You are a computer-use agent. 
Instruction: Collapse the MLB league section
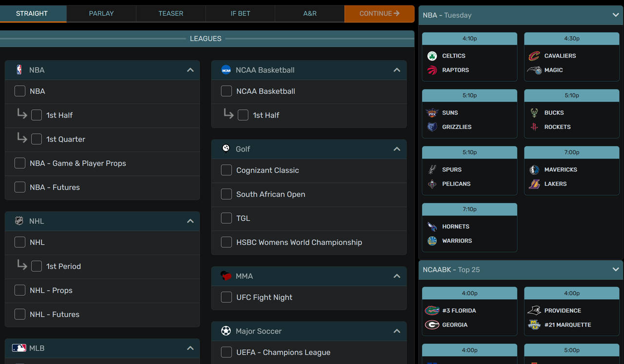point(190,348)
